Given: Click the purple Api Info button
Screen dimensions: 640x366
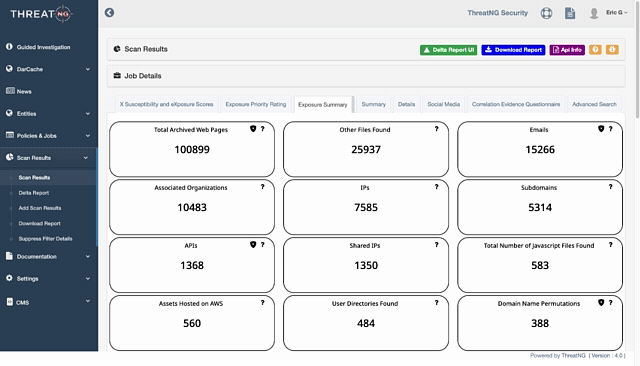Looking at the screenshot, I should [567, 50].
